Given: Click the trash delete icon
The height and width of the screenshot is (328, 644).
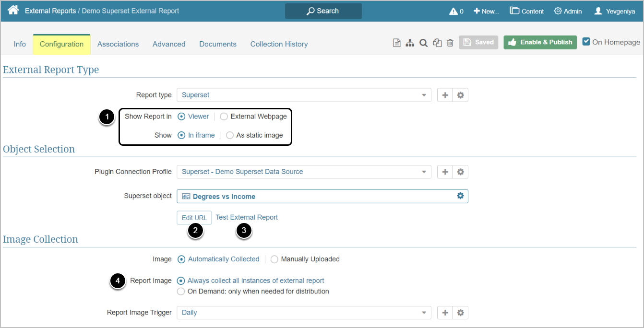Looking at the screenshot, I should [x=450, y=43].
